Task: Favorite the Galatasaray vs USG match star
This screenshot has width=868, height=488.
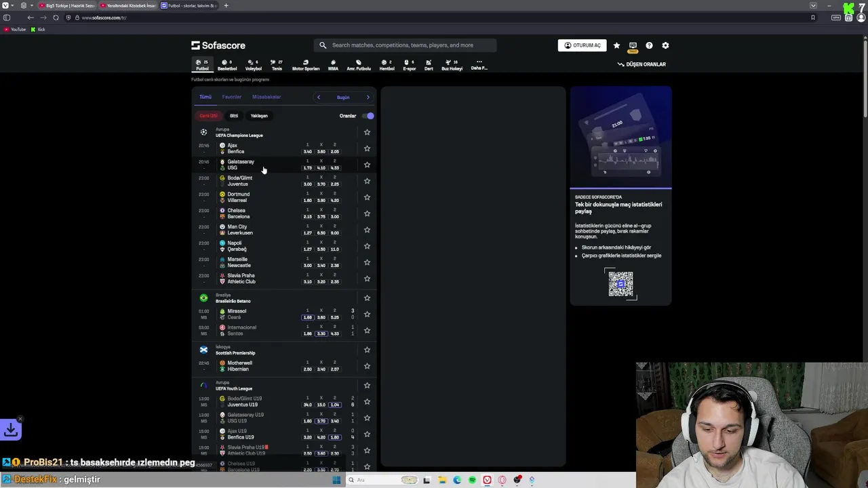Action: pos(367,165)
